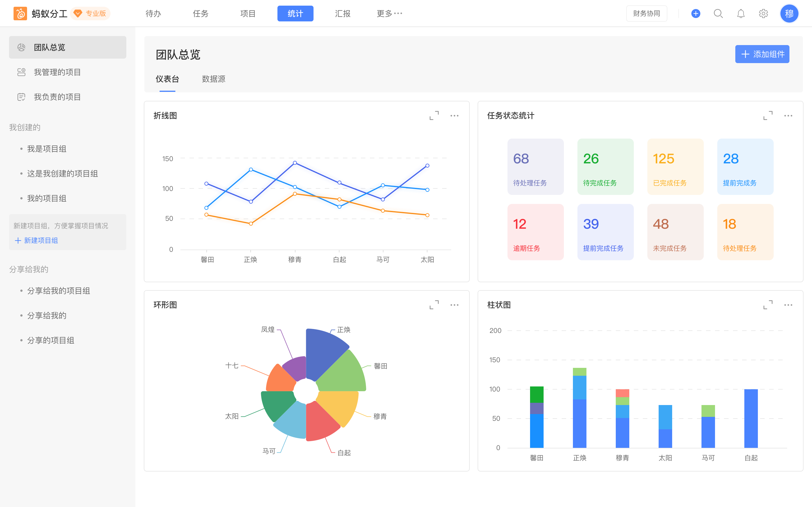812x507 pixels.
Task: Open more options for 柱状图 widget
Action: point(788,305)
